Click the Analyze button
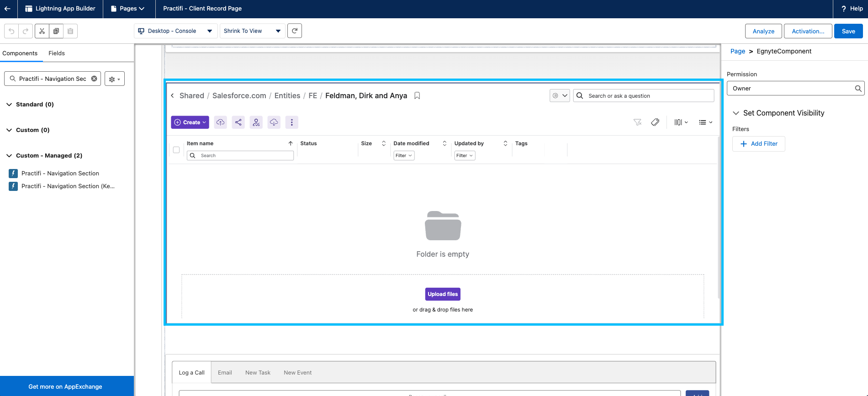868x396 pixels. pos(763,31)
